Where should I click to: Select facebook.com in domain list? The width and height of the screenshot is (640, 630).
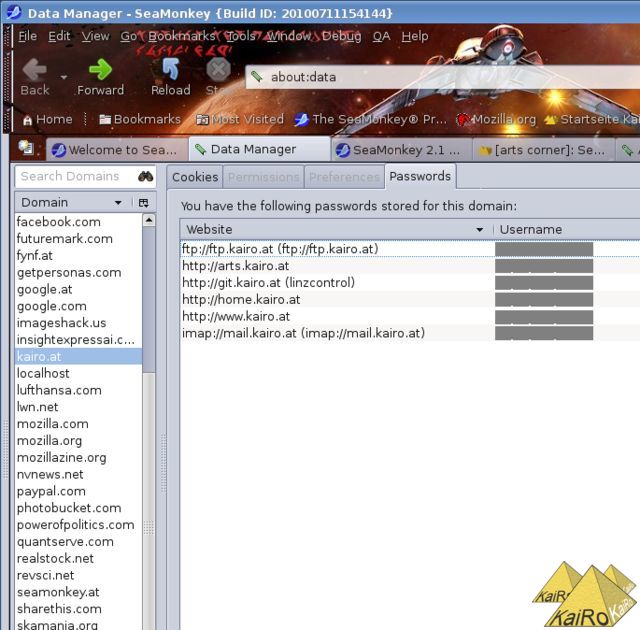[x=79, y=222]
